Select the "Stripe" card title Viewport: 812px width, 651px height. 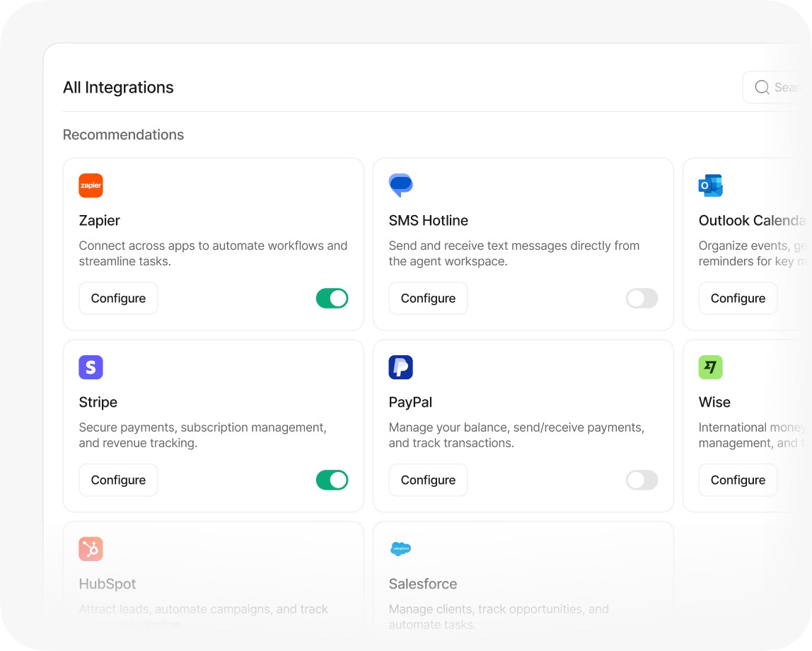[98, 403]
